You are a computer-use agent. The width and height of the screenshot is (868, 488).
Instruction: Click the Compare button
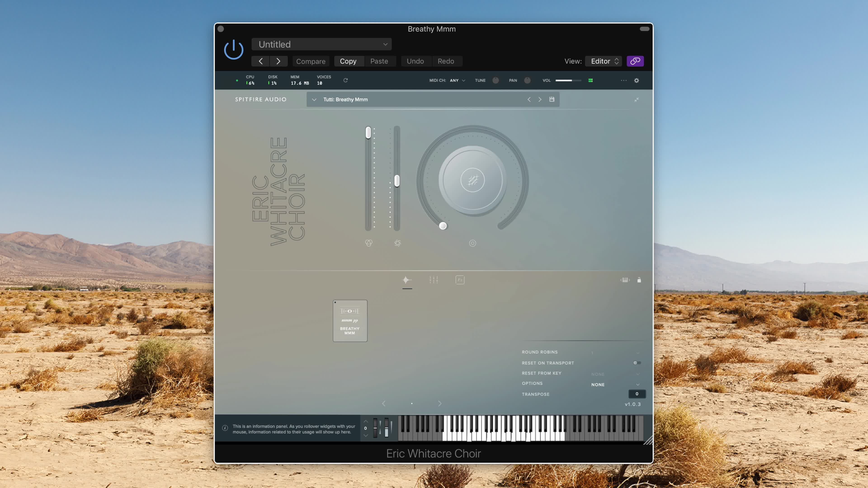click(311, 61)
